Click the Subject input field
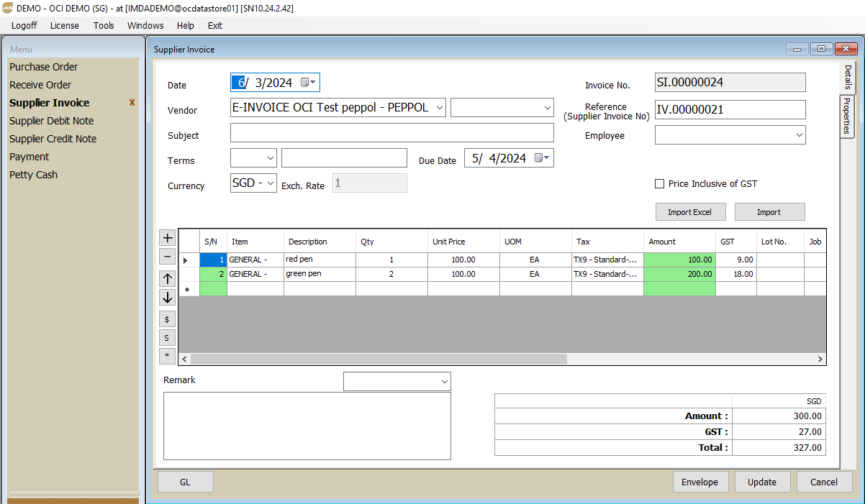This screenshot has width=865, height=504. 391,133
